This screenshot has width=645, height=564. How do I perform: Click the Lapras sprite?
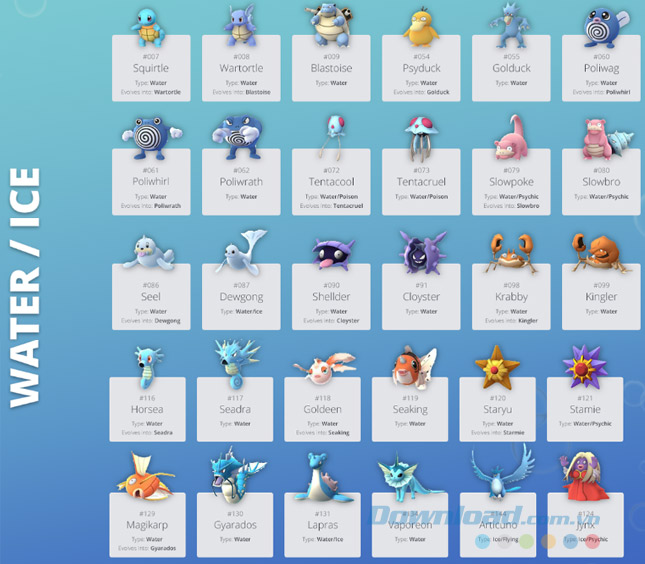click(x=323, y=477)
